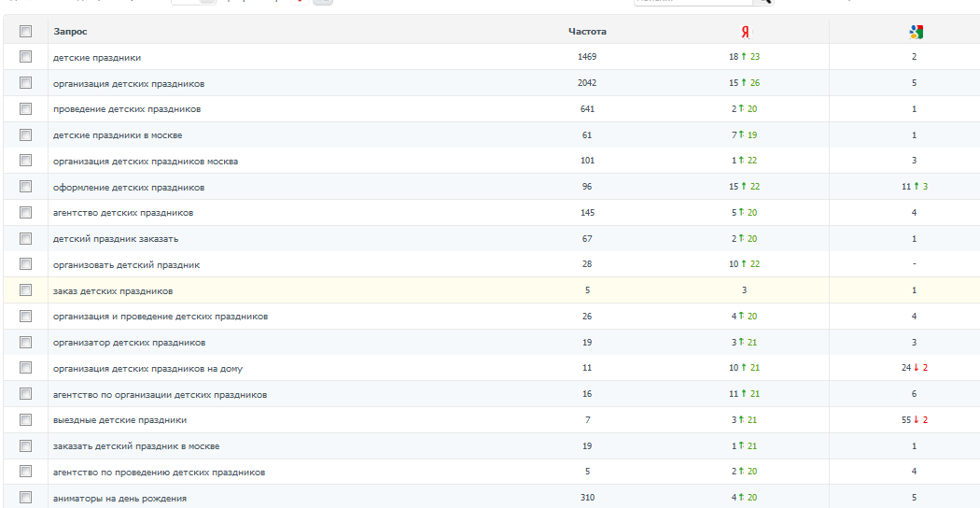980x508 pixels.
Task: Click 'агентство детских праздников' query link
Action: (123, 213)
